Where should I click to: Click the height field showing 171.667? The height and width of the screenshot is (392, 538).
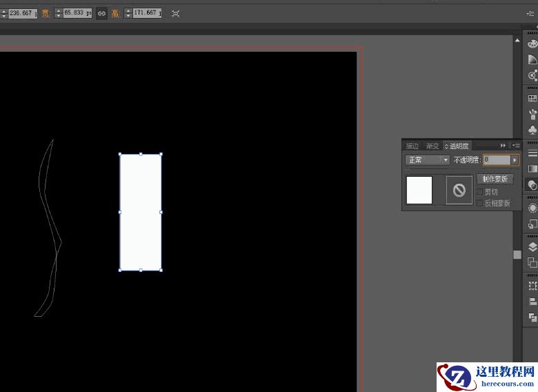[x=147, y=13]
